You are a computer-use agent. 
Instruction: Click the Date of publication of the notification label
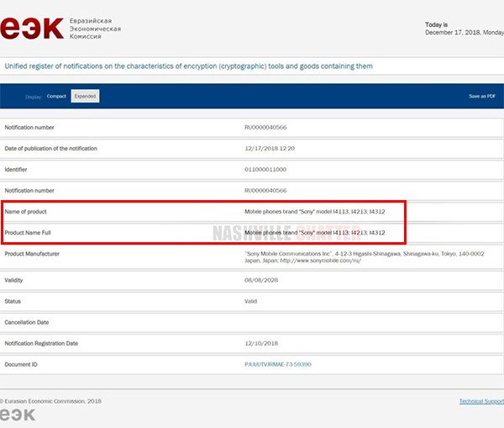coord(50,148)
